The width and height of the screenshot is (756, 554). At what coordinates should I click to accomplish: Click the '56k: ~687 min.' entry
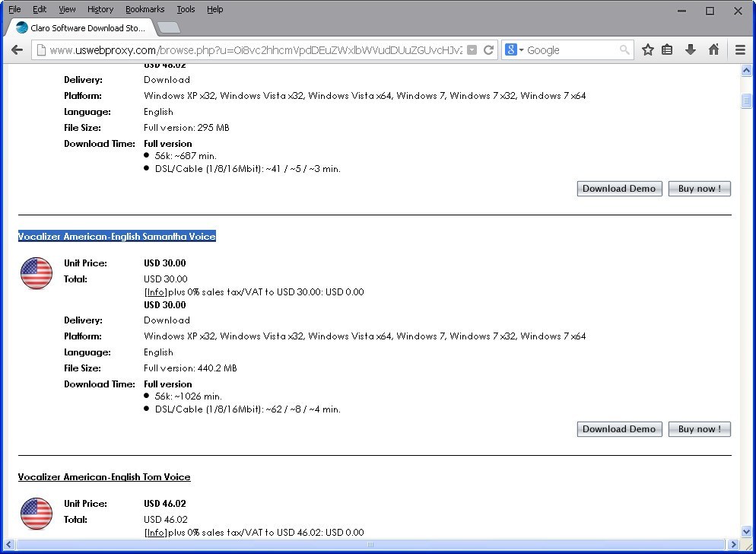186,156
